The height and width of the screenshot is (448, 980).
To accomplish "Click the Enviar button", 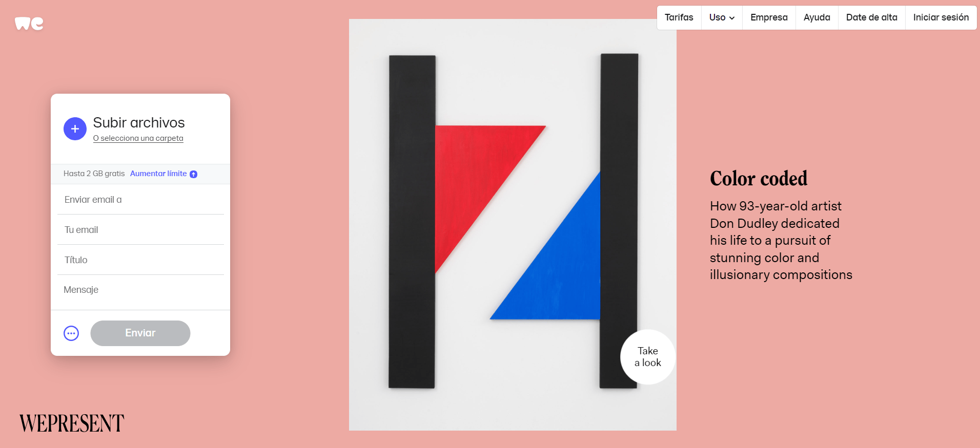I will 140,333.
